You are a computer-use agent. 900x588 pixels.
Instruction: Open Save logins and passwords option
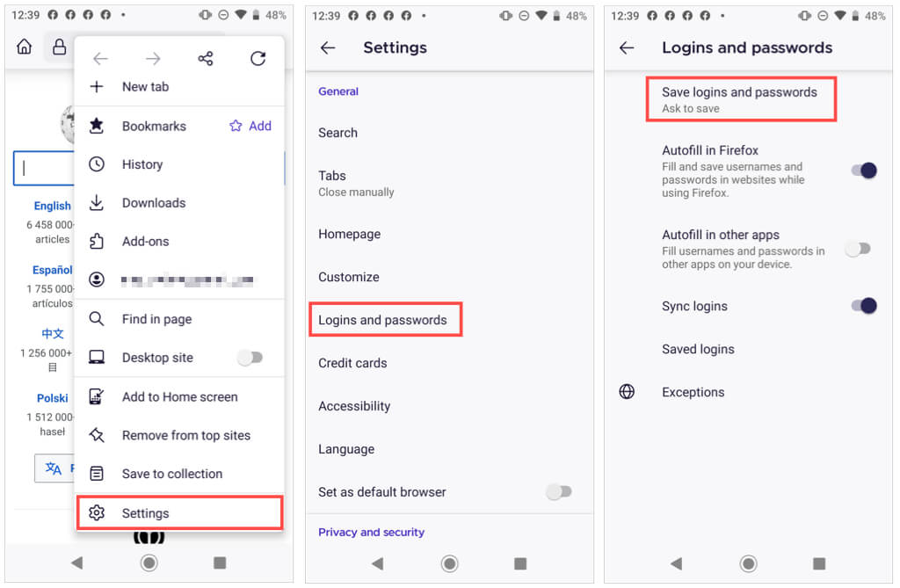click(x=740, y=99)
